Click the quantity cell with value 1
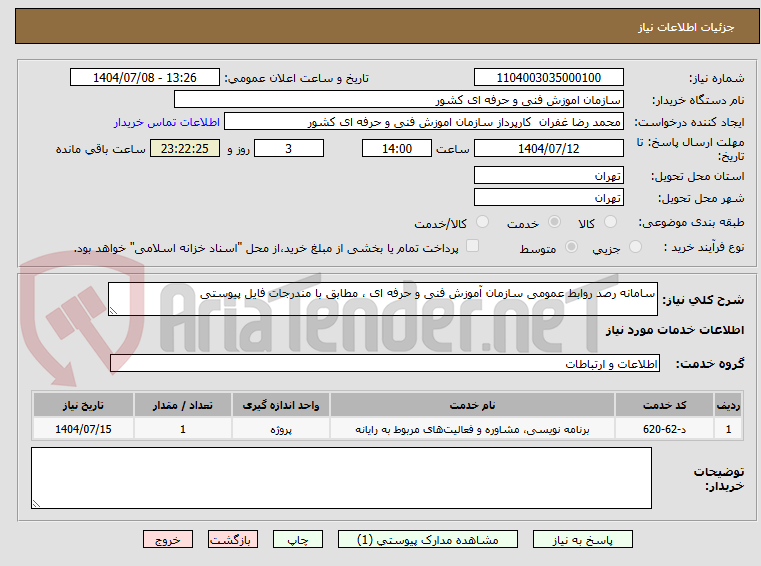This screenshot has width=761, height=566. click(182, 429)
